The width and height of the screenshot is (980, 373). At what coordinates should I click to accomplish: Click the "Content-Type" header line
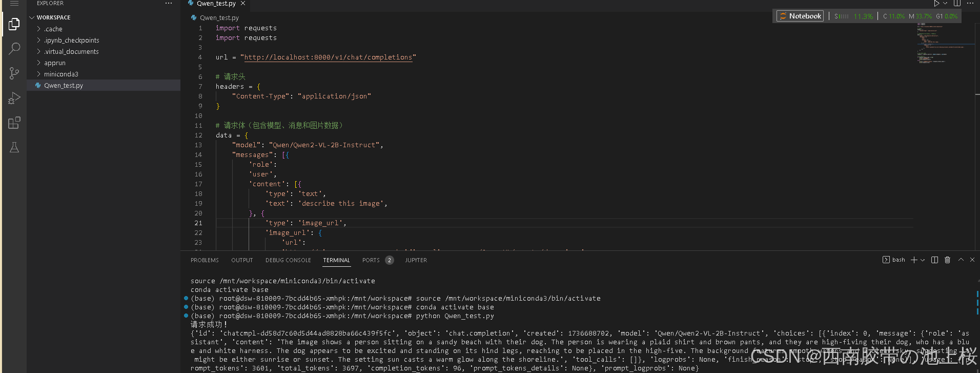point(301,96)
